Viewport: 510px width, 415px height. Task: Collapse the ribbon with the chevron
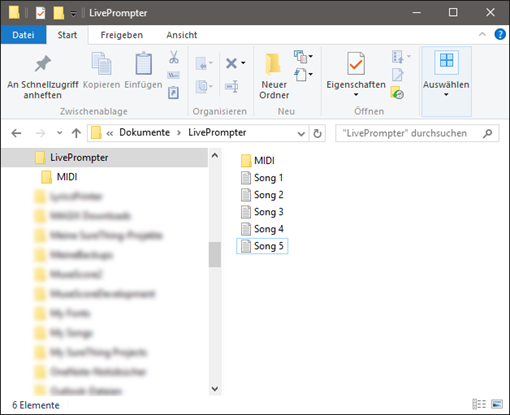(x=482, y=34)
